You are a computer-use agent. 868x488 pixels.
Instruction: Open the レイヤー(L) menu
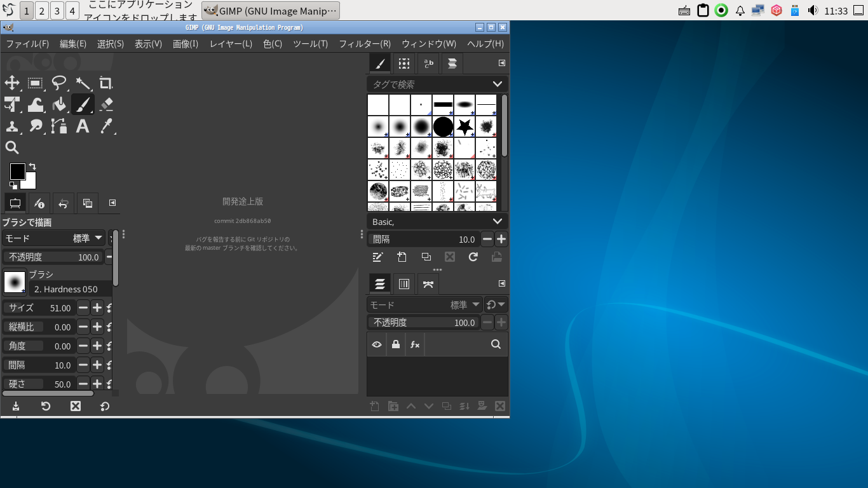pyautogui.click(x=231, y=44)
